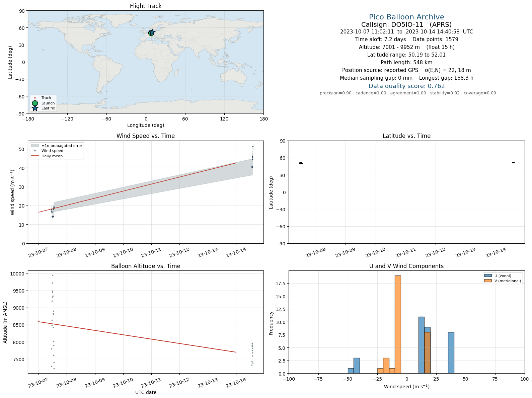Image resolution: width=532 pixels, height=398 pixels.
Task: Click the "precision=0.90" sub-score
Action: [335, 93]
